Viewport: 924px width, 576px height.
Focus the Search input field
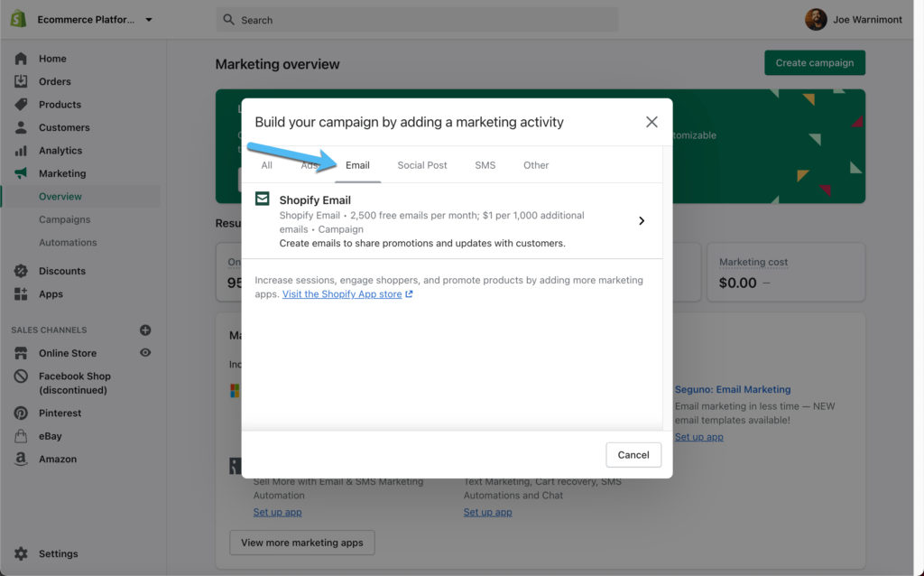417,20
